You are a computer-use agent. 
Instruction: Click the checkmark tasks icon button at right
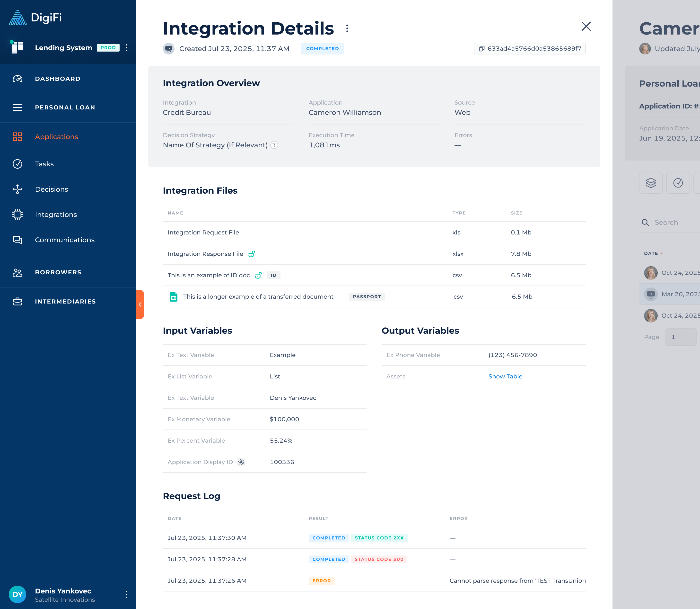pos(678,183)
